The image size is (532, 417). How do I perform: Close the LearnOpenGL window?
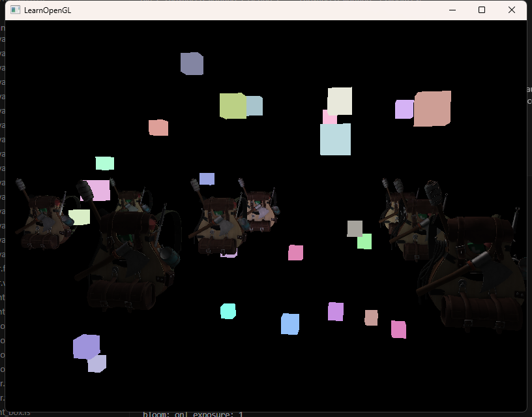pos(512,10)
